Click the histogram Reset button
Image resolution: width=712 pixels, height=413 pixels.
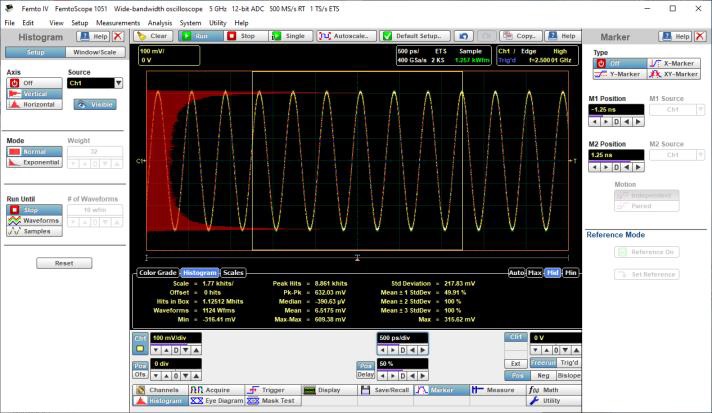(x=64, y=263)
